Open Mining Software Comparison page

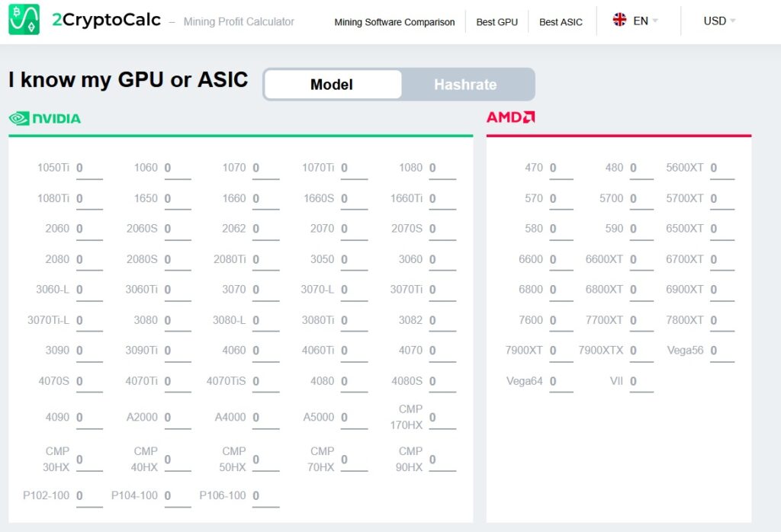pyautogui.click(x=394, y=22)
